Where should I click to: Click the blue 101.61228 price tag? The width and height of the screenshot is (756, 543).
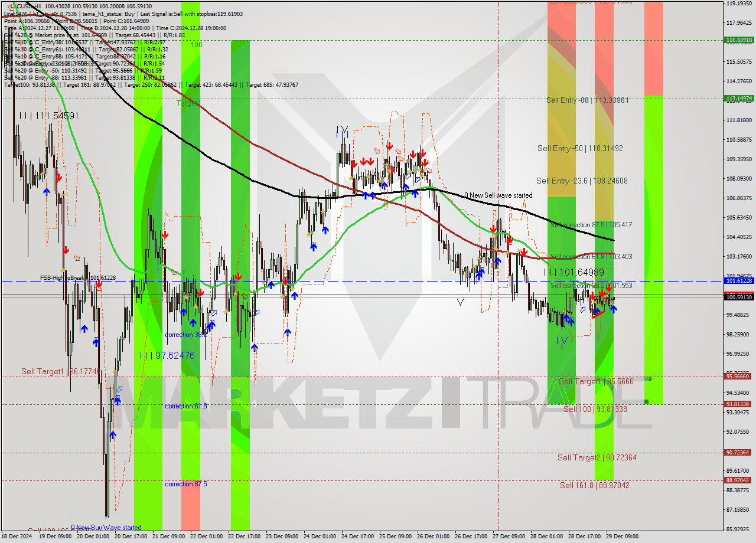point(738,281)
